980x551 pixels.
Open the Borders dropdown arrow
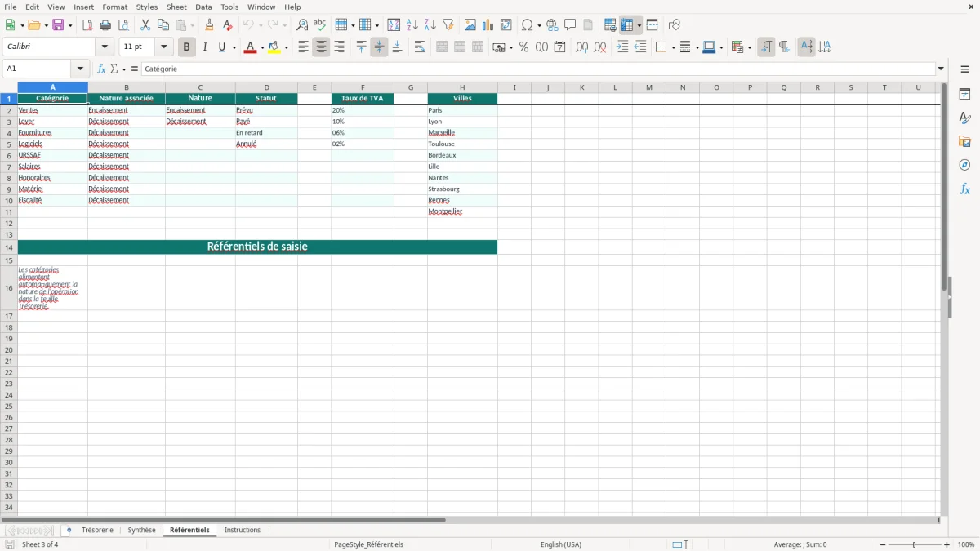click(672, 47)
